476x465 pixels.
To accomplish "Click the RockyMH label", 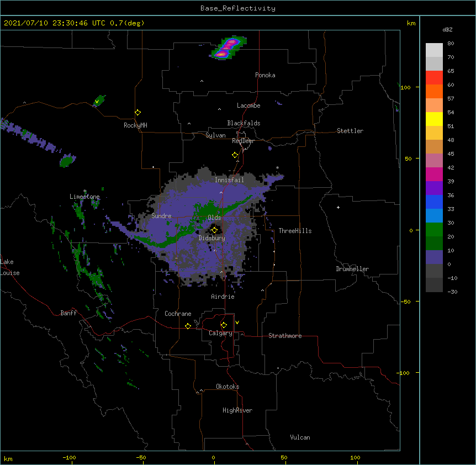I will point(135,125).
